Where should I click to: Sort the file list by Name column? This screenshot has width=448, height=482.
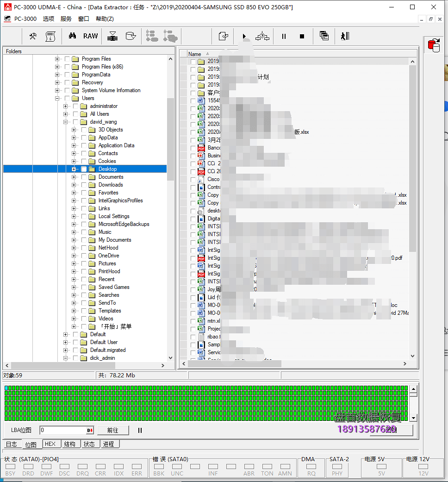coord(194,54)
